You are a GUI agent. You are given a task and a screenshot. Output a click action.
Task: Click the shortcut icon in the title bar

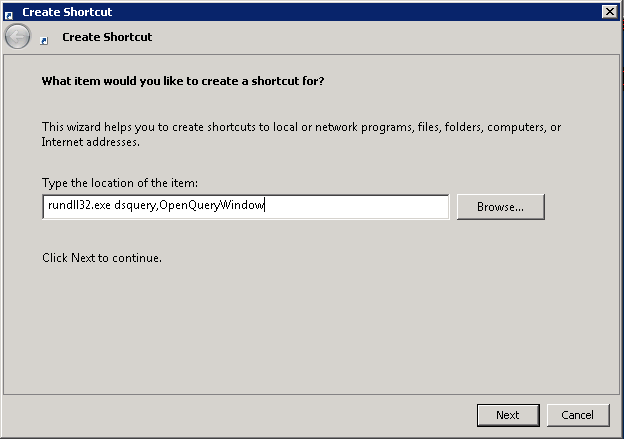point(9,12)
